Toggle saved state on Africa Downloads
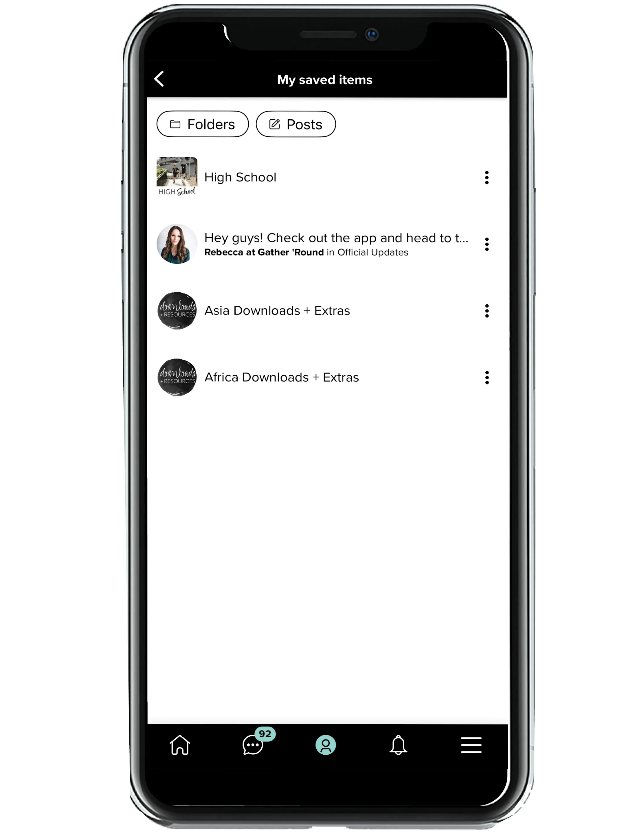 [487, 377]
